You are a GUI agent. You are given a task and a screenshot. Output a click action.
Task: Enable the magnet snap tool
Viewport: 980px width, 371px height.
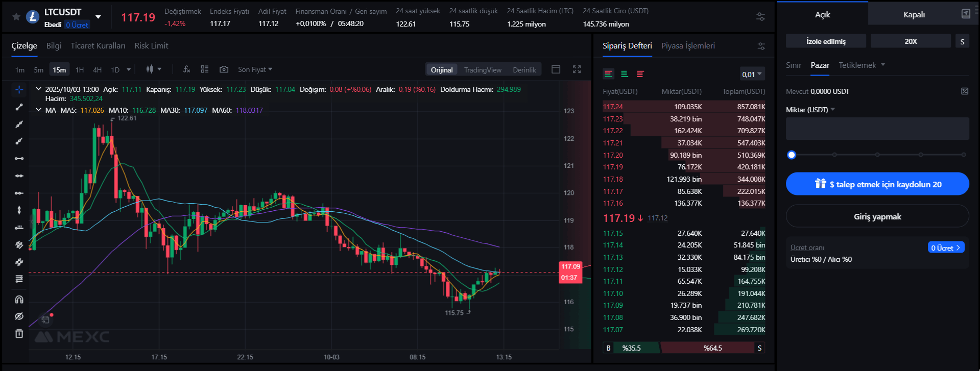coord(19,300)
